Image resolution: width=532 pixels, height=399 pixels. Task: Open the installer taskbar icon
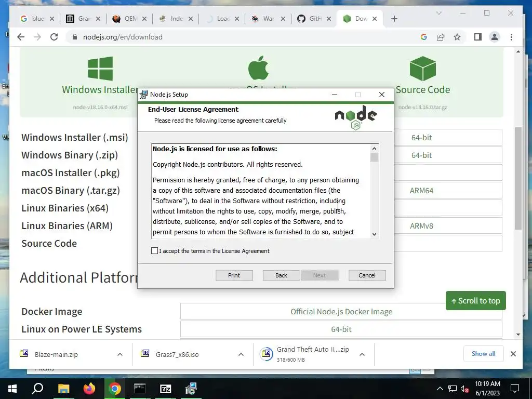(x=191, y=389)
